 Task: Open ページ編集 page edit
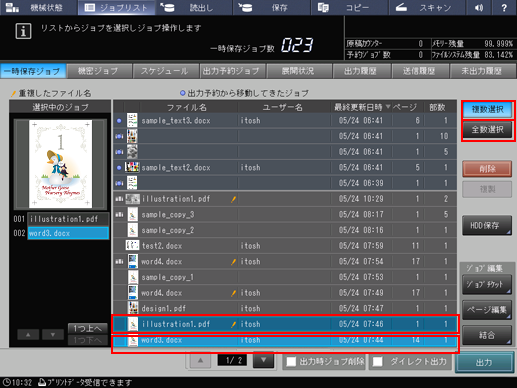(x=487, y=310)
